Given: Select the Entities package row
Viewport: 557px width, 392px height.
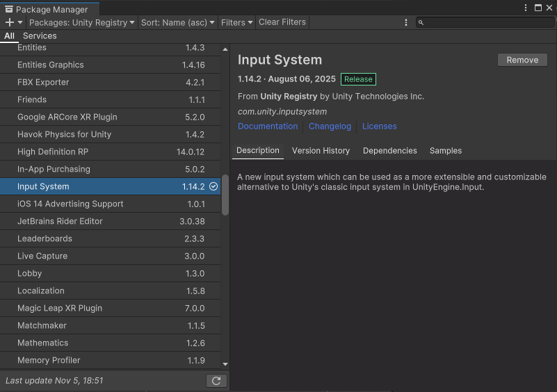Looking at the screenshot, I should pos(110,49).
